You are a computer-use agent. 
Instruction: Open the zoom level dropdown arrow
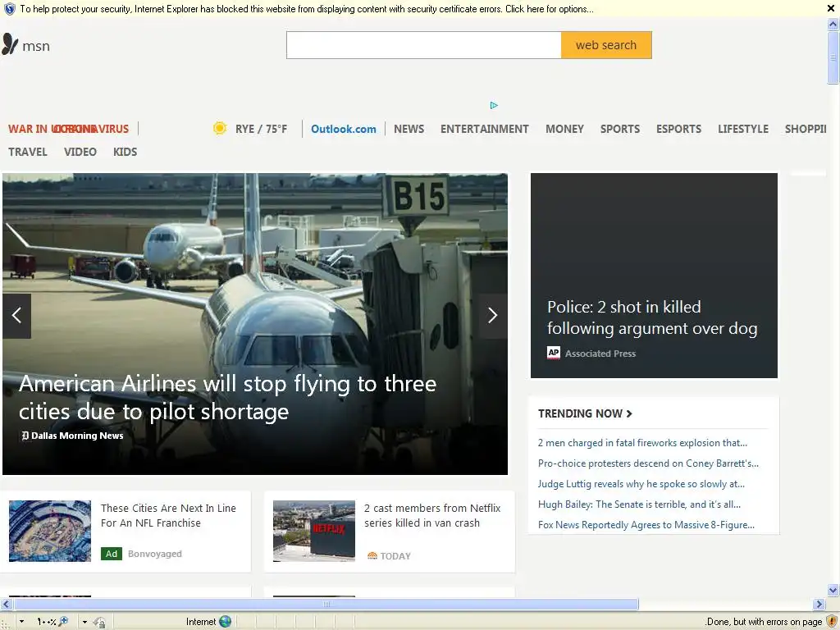(x=21, y=622)
